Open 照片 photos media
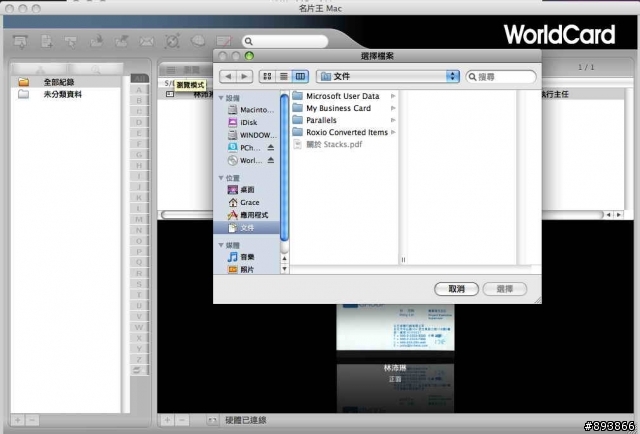 241,269
